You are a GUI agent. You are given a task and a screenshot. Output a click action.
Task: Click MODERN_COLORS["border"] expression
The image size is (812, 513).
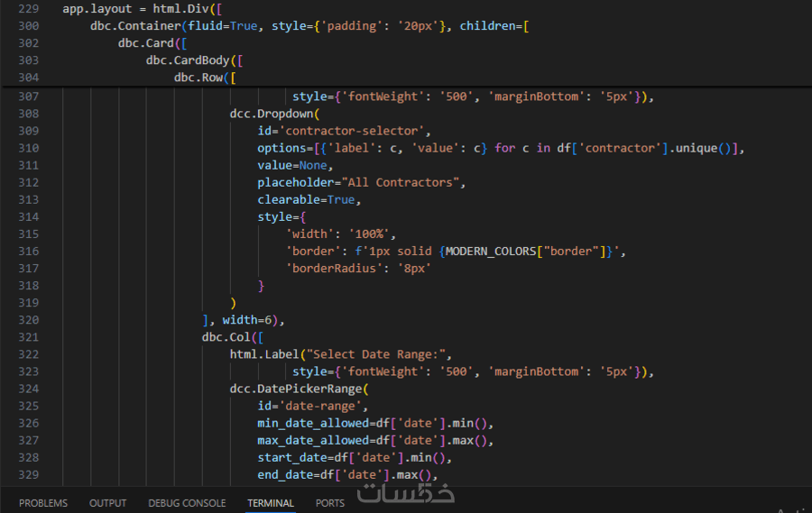pos(526,251)
